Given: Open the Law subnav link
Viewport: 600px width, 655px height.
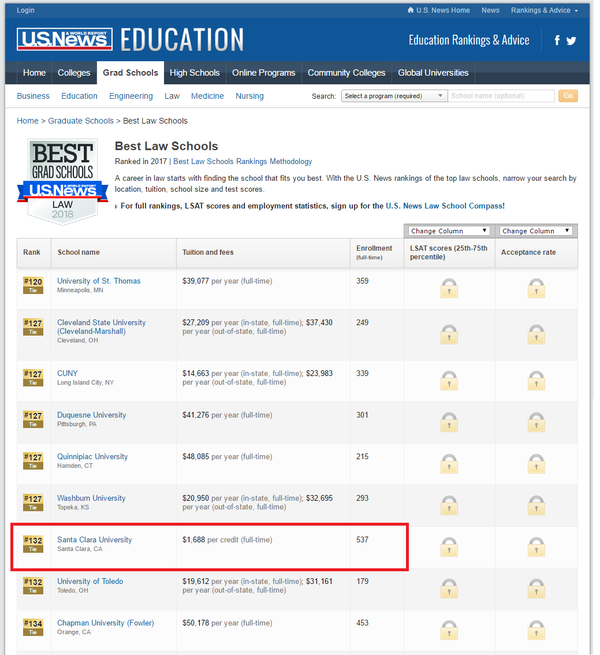Looking at the screenshot, I should 172,96.
